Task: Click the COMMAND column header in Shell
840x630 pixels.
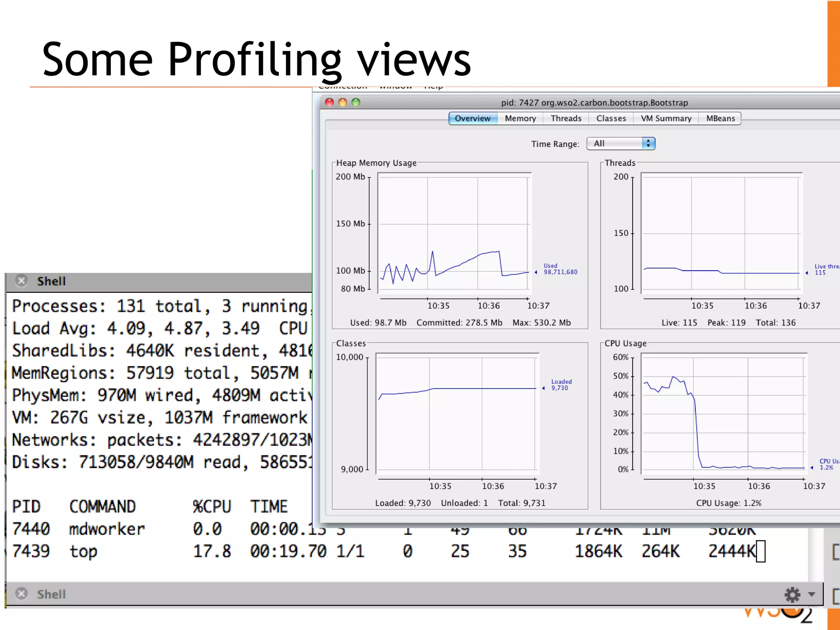Action: [x=103, y=507]
